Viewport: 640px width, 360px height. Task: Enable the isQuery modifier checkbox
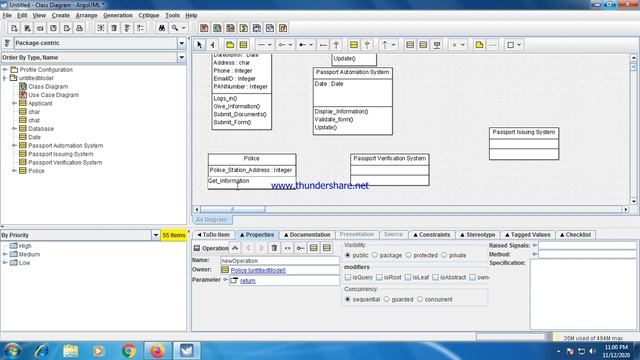348,277
